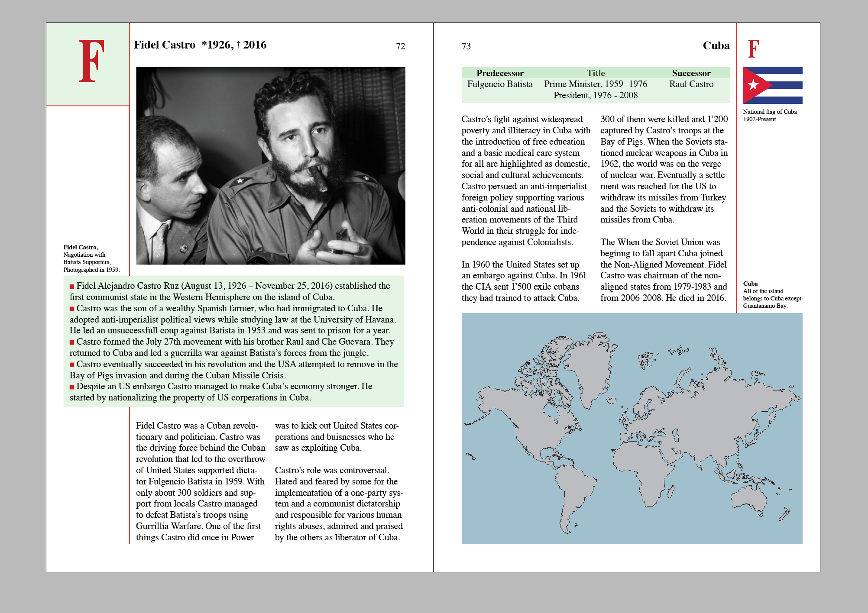Screen dimensions: 868x613
Task: Click the world map graphic
Action: click(632, 428)
